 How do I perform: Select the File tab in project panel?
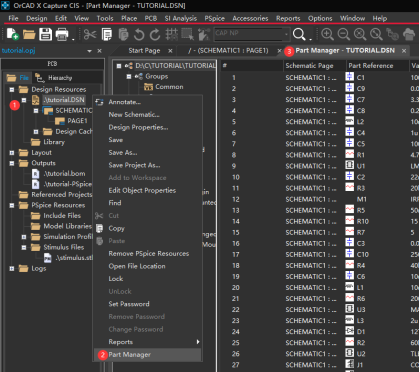tap(18, 78)
